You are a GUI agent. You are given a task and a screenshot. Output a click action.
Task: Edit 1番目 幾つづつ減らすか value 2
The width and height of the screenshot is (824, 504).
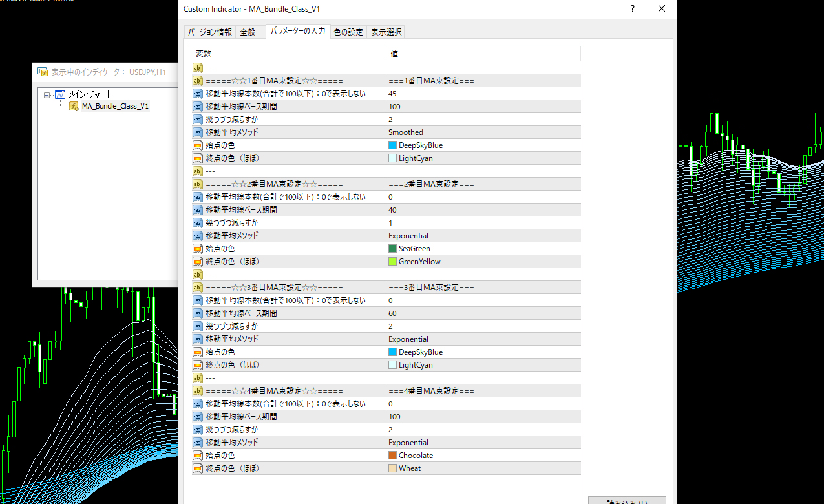(483, 120)
